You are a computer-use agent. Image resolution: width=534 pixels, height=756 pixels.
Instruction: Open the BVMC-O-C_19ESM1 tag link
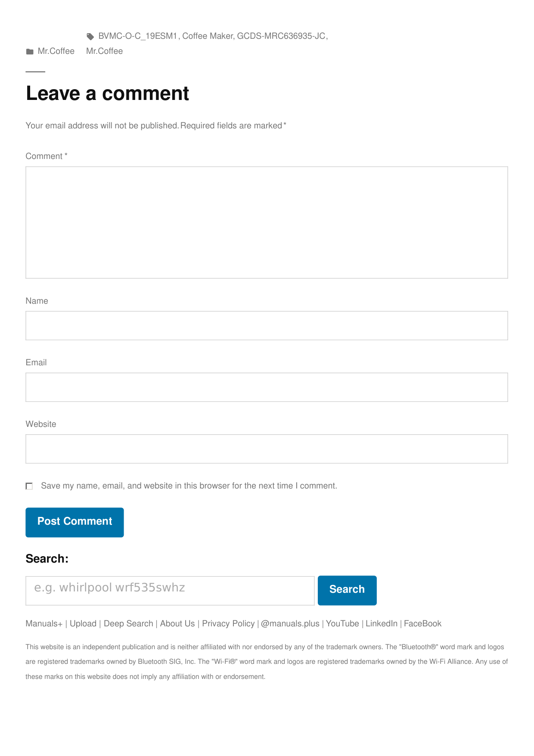138,36
